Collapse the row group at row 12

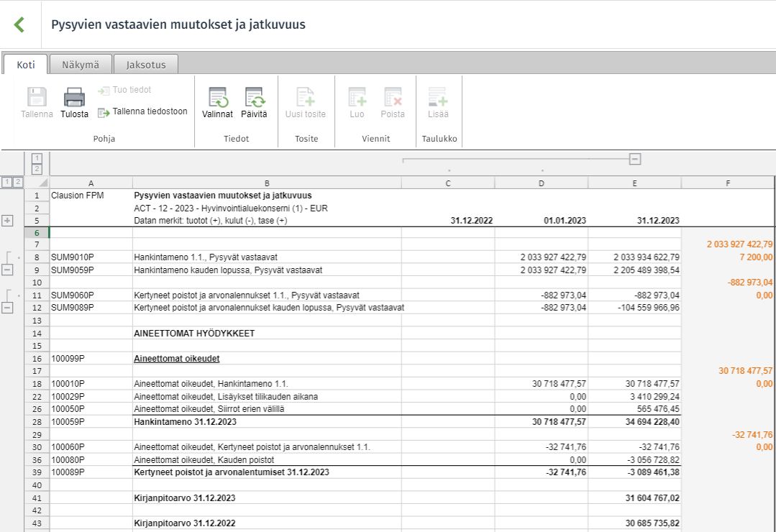pyautogui.click(x=7, y=308)
